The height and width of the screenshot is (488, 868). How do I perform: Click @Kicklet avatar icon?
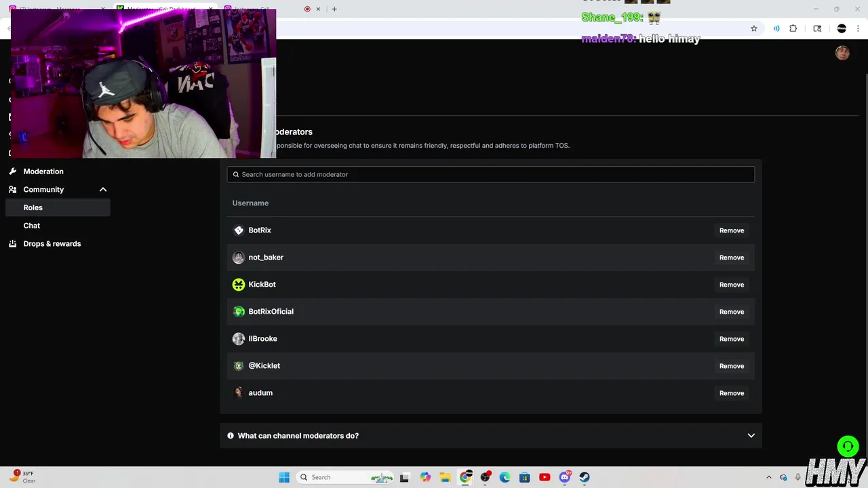tap(239, 366)
